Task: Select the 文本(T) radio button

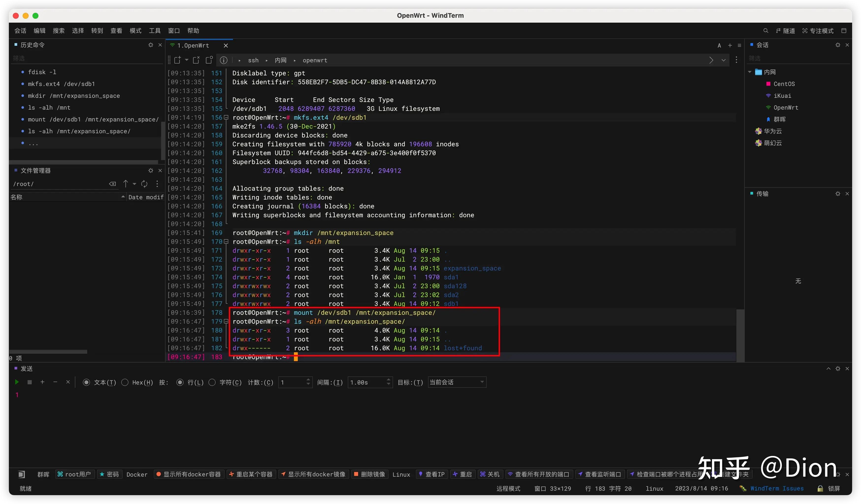Action: (86, 382)
